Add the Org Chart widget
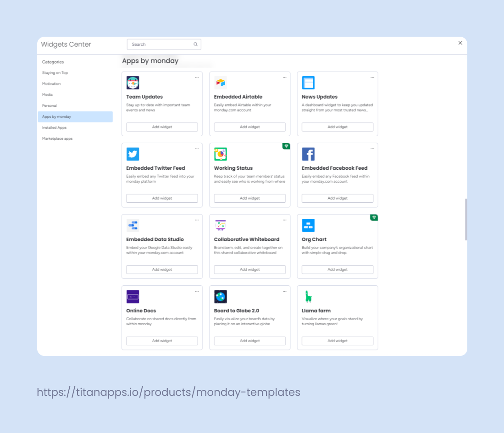The image size is (504, 433). pyautogui.click(x=337, y=269)
